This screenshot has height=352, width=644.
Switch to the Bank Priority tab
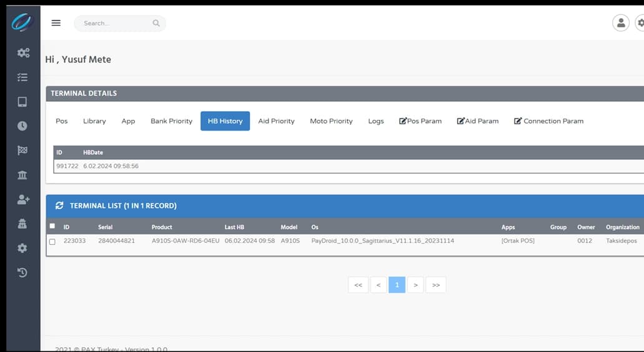(171, 121)
